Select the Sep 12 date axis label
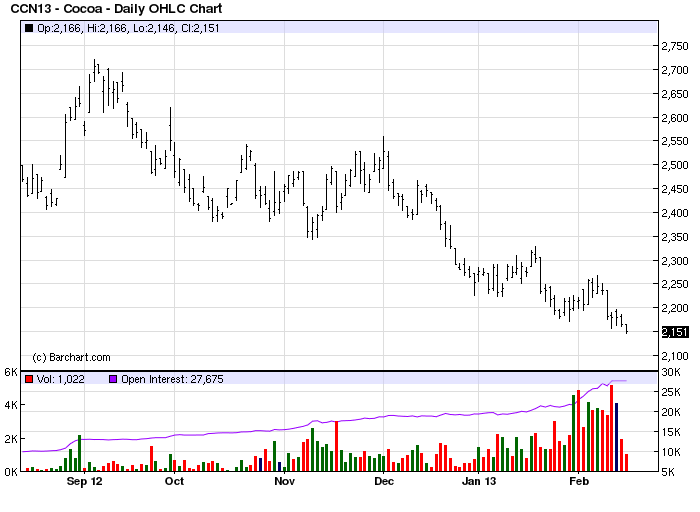The width and height of the screenshot is (700, 512). (x=84, y=481)
